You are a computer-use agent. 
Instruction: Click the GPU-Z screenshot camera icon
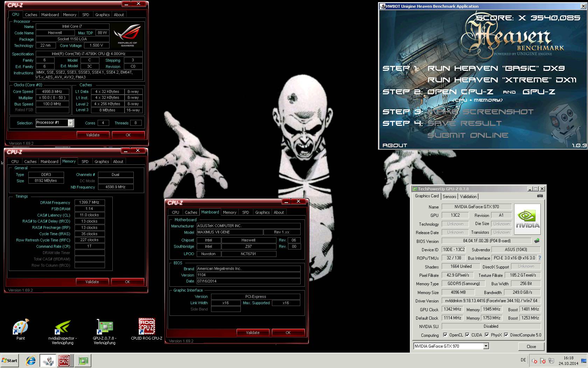pos(540,196)
